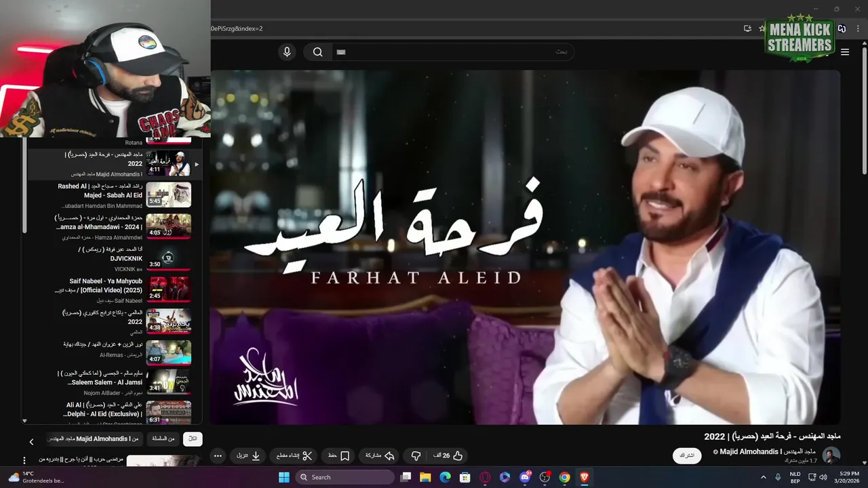
Task: Open Task View from the taskbar
Action: point(406,477)
